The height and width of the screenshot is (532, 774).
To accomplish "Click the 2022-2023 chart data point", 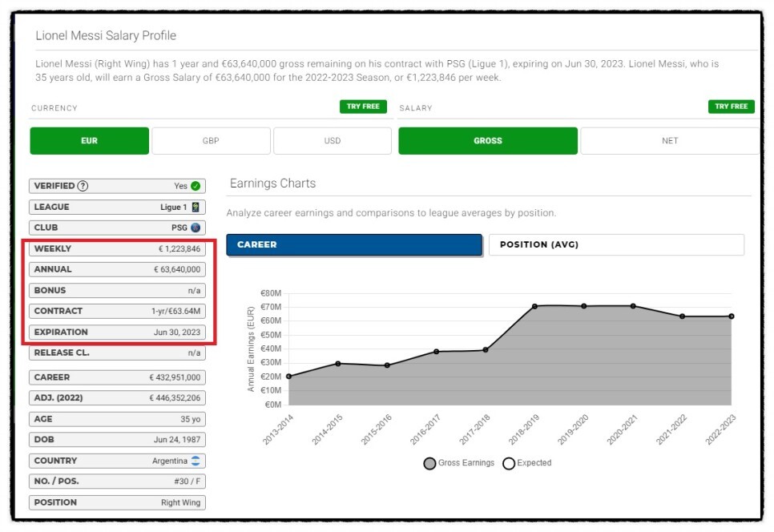I will click(x=731, y=316).
